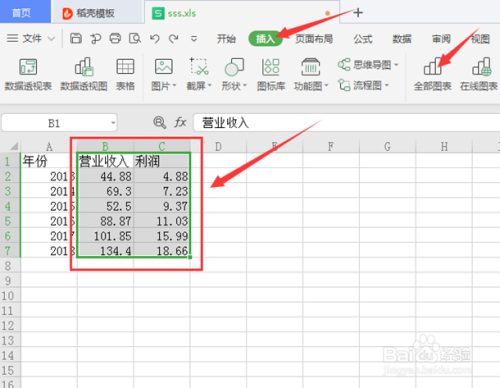Image resolution: width=500 pixels, height=388 pixels.
Task: Select column B header
Action: pyautogui.click(x=105, y=146)
